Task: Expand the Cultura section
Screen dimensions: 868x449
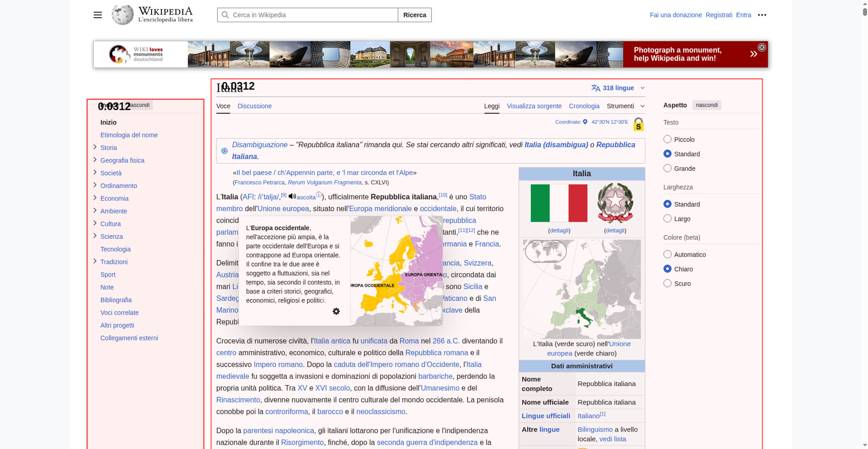Action: 95,223
